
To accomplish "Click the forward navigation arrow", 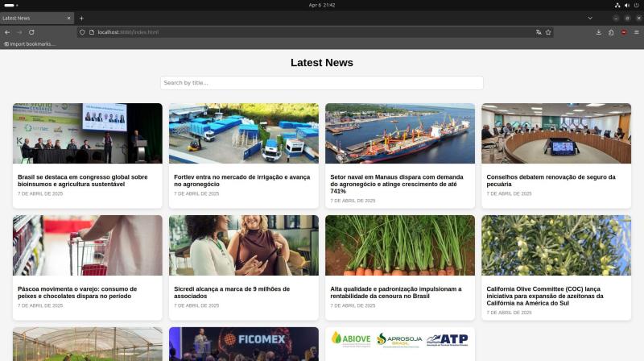I will pos(19,32).
